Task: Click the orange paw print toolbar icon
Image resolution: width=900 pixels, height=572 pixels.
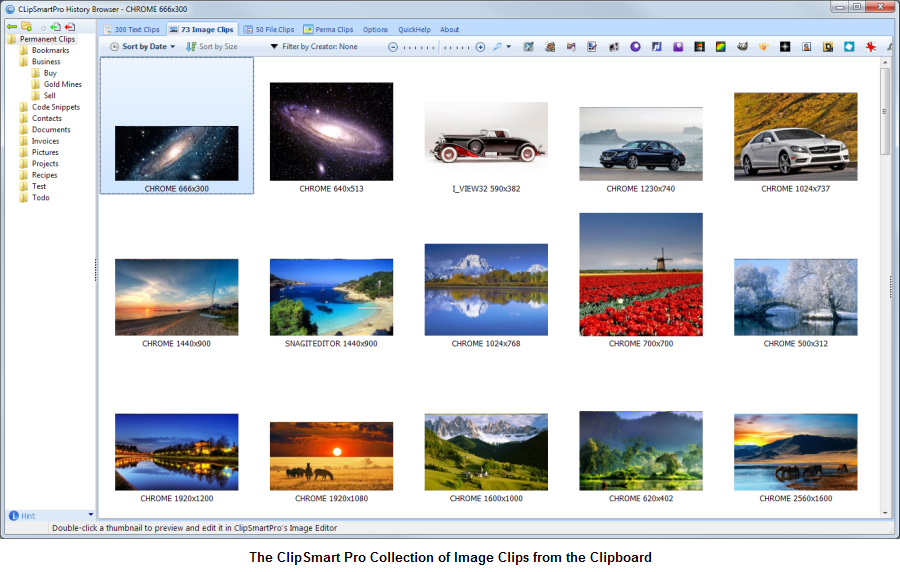Action: (x=764, y=47)
